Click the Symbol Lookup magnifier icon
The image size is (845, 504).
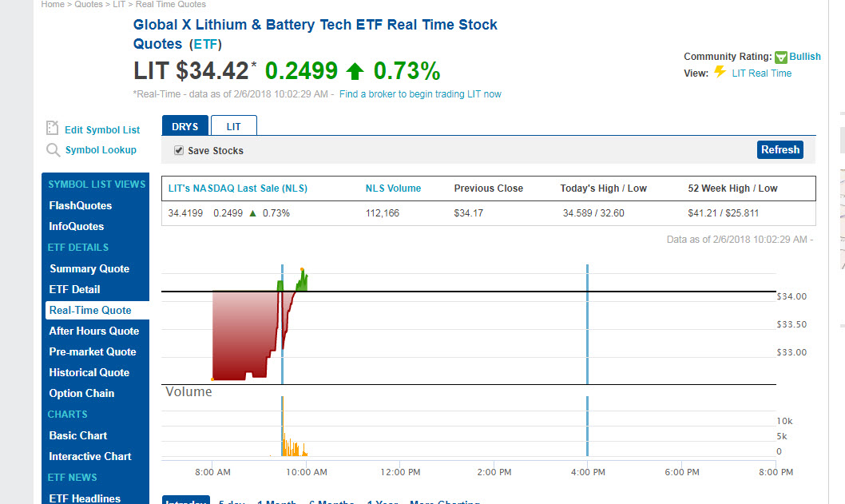click(53, 150)
